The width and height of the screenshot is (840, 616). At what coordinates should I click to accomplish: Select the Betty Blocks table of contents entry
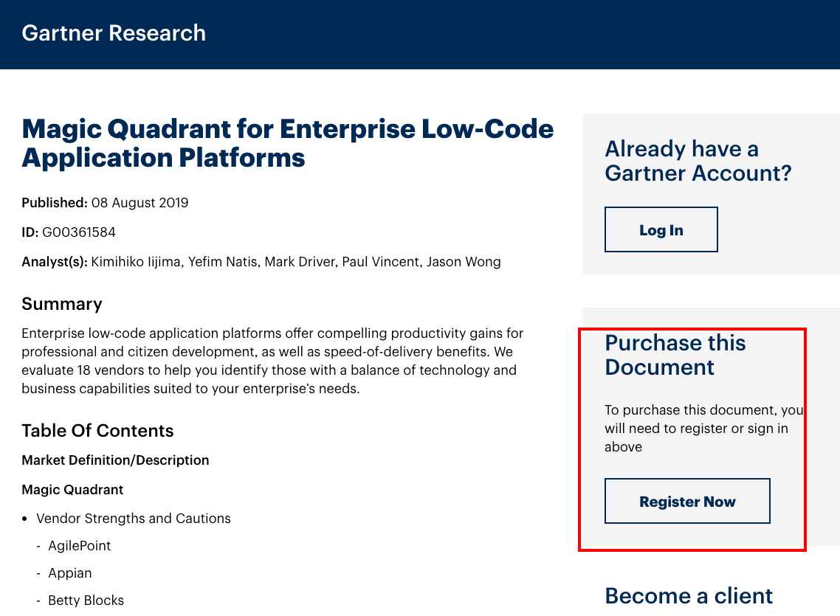click(x=86, y=601)
